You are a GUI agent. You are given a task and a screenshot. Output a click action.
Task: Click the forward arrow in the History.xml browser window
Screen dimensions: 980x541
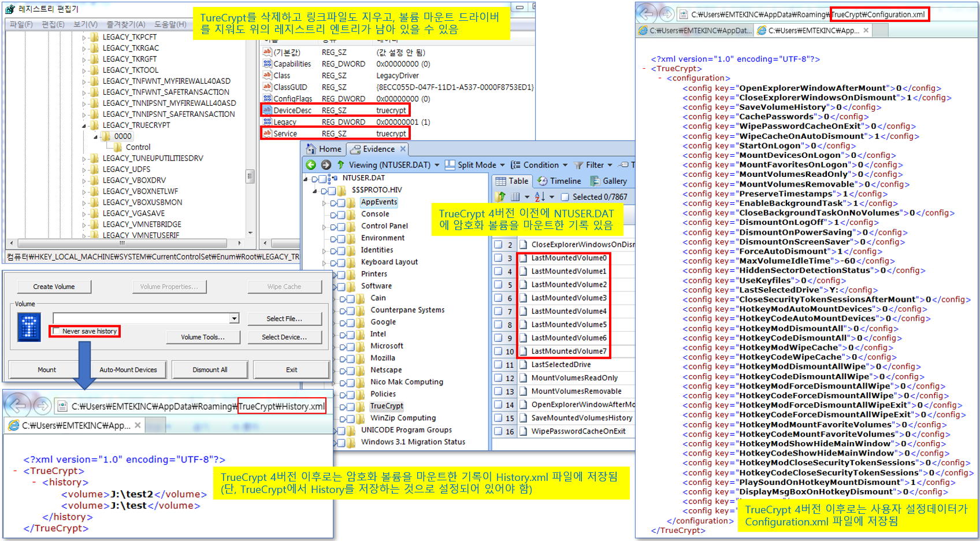42,406
